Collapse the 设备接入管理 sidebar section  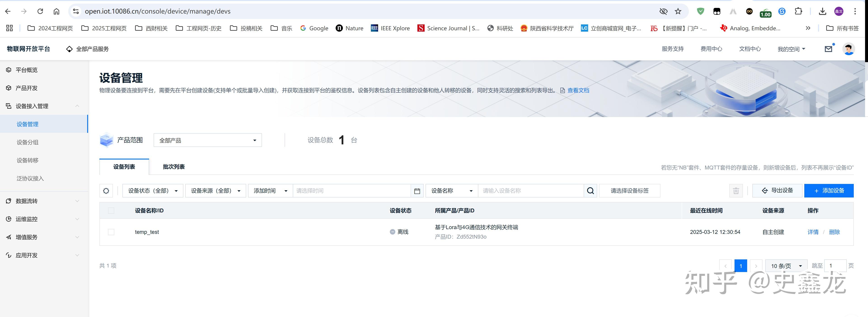click(x=77, y=106)
